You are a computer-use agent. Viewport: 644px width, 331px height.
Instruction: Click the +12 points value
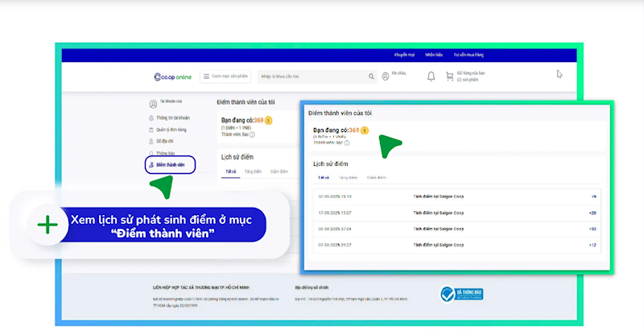[x=592, y=245]
